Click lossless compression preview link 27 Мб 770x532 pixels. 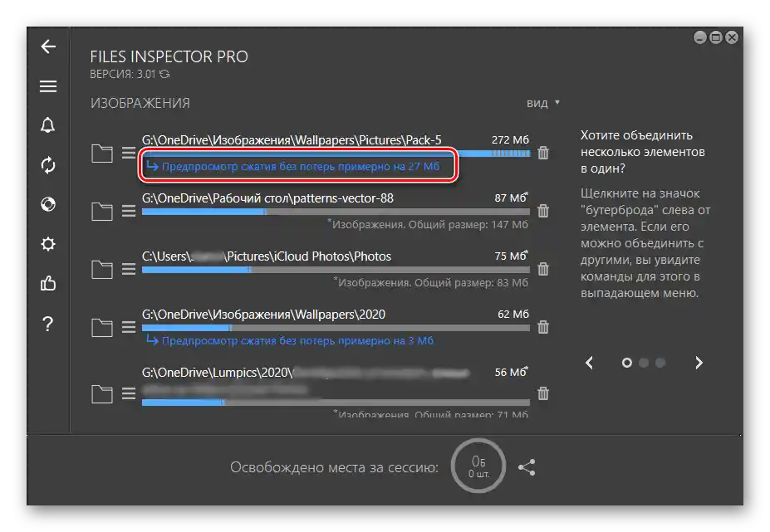pos(293,167)
